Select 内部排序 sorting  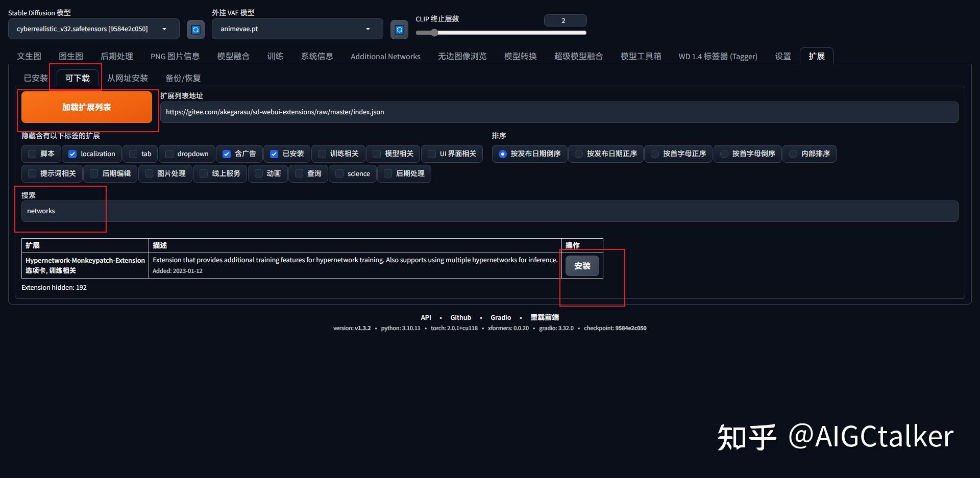pos(793,154)
